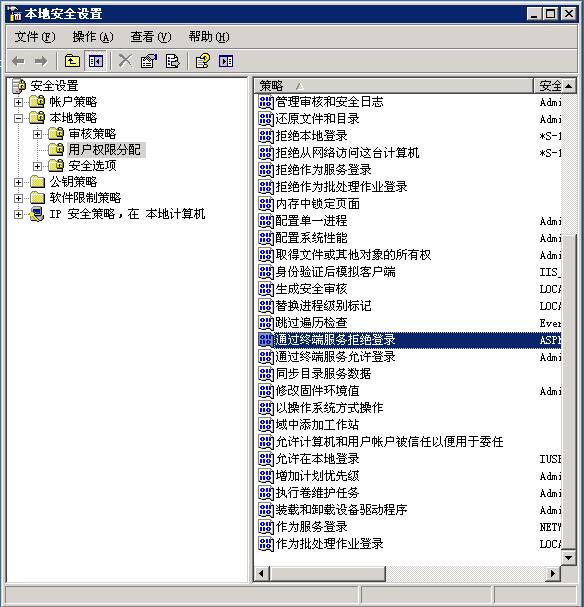
Task: Click the 安全 column header
Action: tap(548, 86)
